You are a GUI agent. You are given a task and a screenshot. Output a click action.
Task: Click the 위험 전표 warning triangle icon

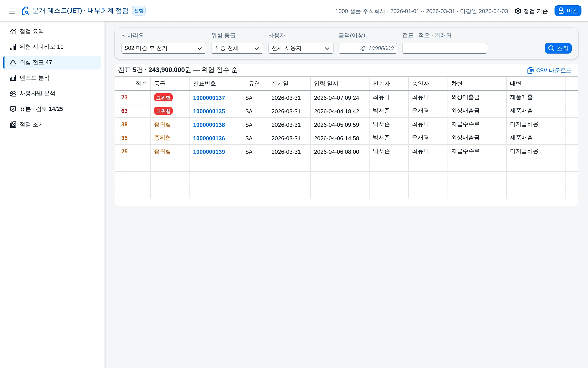pyautogui.click(x=13, y=63)
